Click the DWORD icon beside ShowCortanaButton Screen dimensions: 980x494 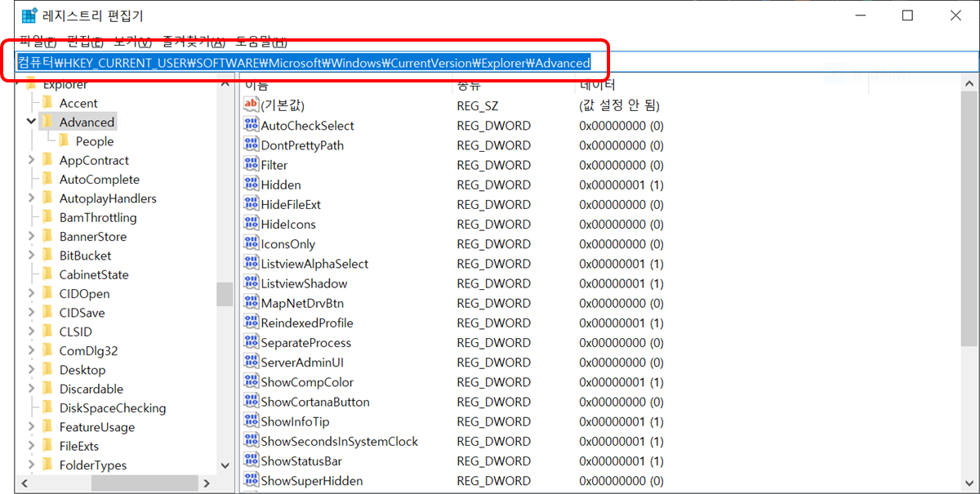251,401
